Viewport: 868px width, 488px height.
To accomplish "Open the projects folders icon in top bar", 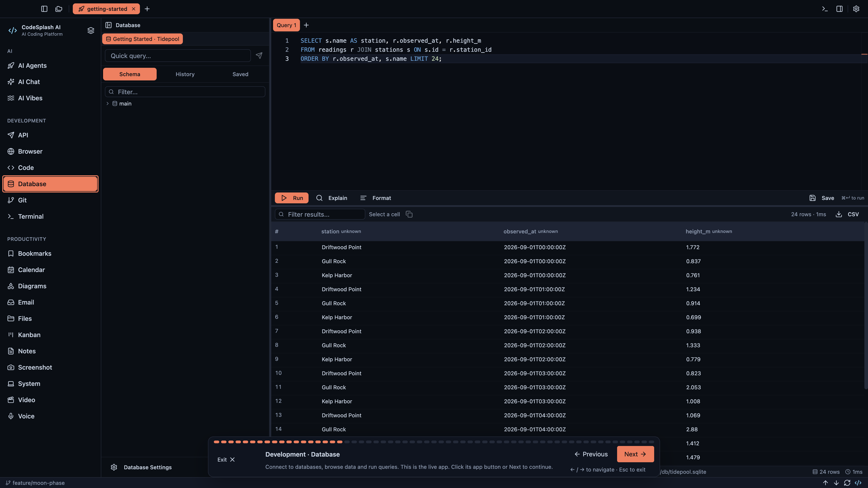I will tap(59, 9).
